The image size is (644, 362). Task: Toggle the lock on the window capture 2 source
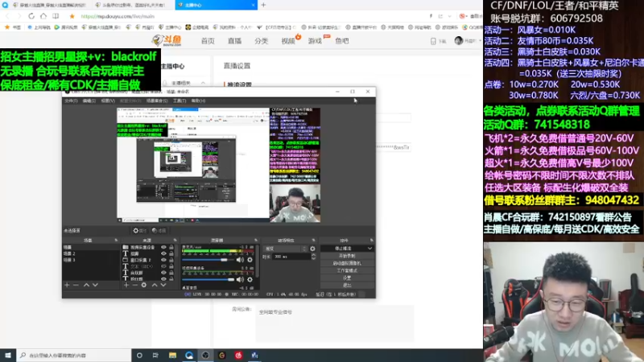pos(171,260)
